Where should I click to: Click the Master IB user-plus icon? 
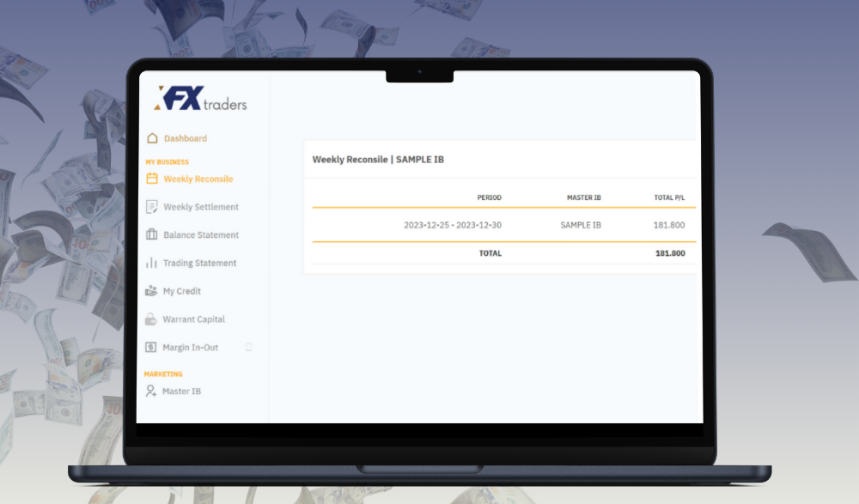click(x=152, y=392)
